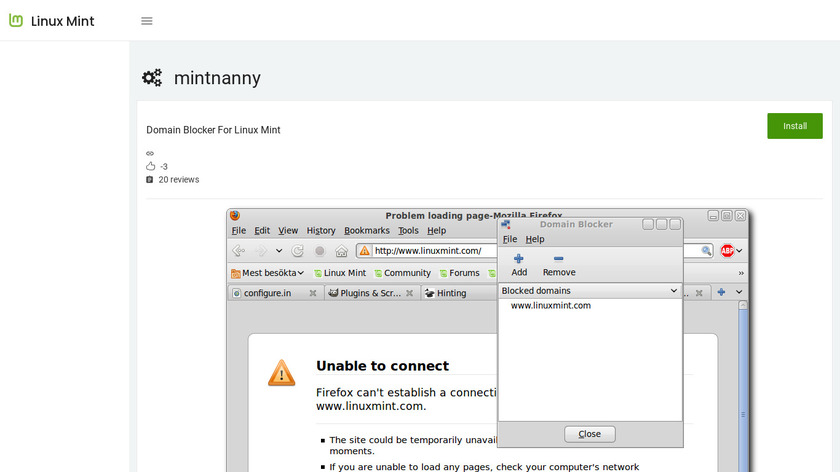Image resolution: width=840 pixels, height=472 pixels.
Task: Open the Firefox History menu
Action: pos(321,230)
